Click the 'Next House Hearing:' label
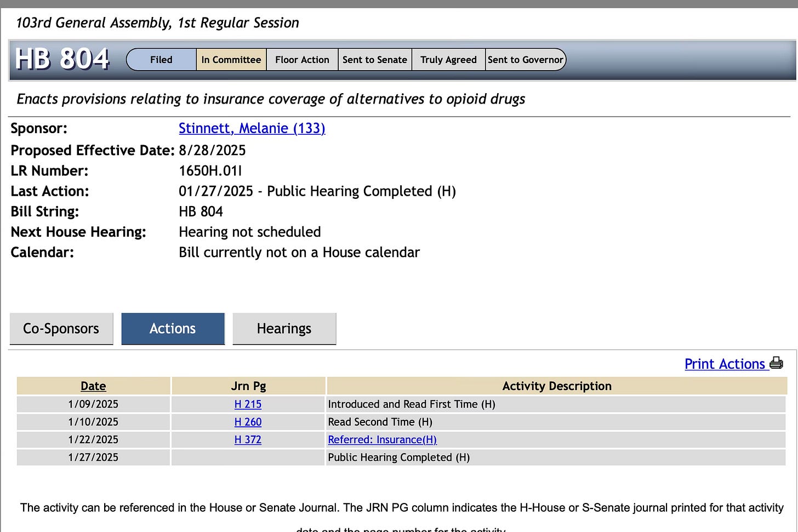 click(78, 232)
